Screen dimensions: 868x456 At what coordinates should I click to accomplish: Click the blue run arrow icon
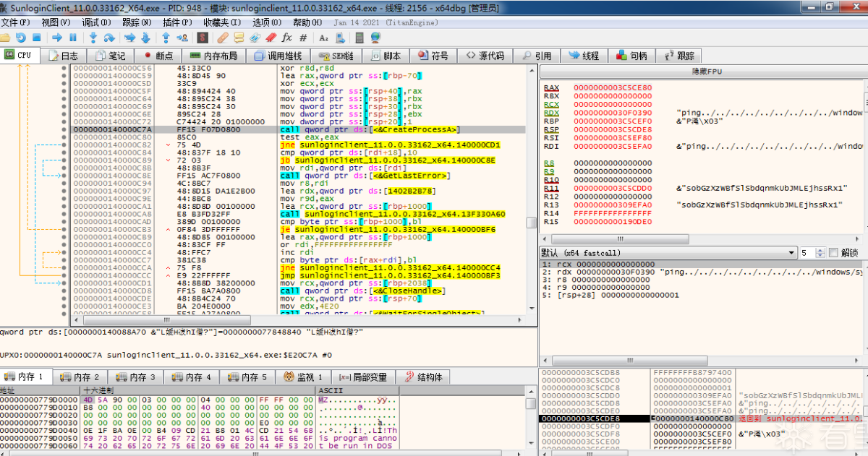(56, 38)
